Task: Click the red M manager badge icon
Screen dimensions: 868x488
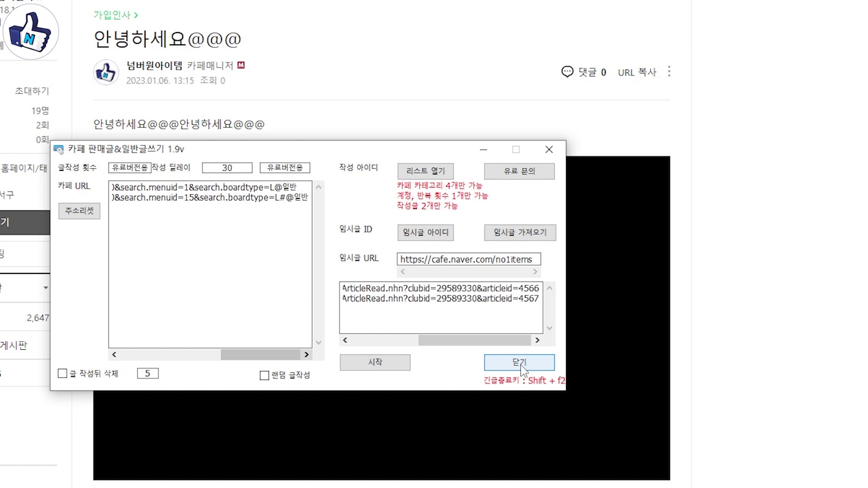Action: (x=241, y=66)
